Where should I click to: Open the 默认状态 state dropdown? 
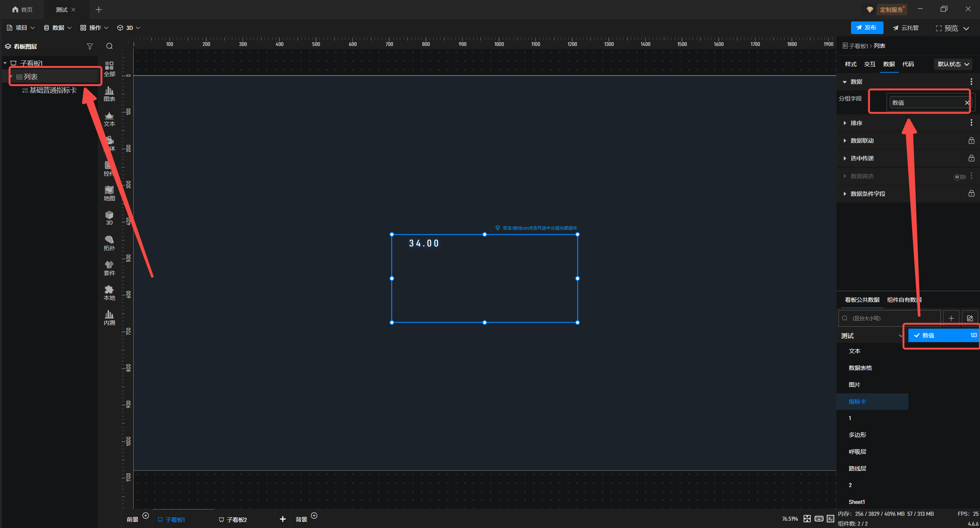[953, 64]
